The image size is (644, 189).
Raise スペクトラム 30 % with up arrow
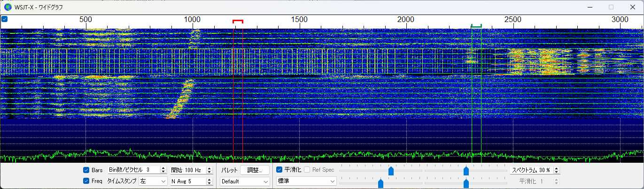[x=557, y=168]
